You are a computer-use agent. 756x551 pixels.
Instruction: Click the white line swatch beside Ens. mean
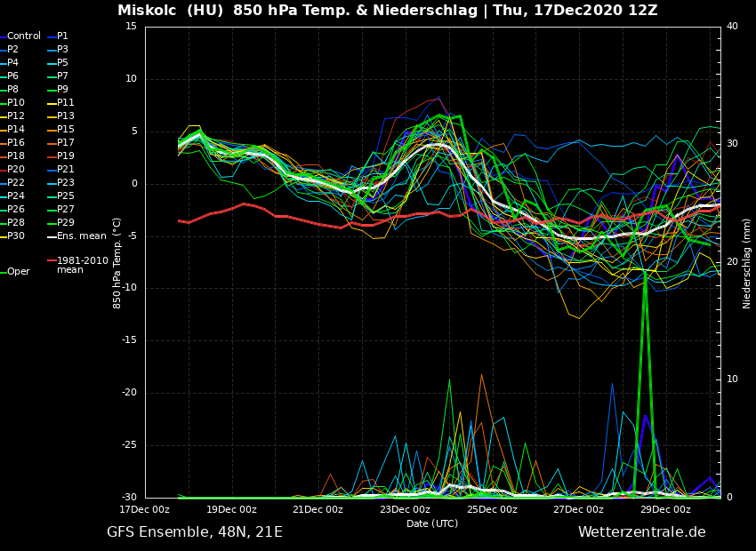click(52, 236)
